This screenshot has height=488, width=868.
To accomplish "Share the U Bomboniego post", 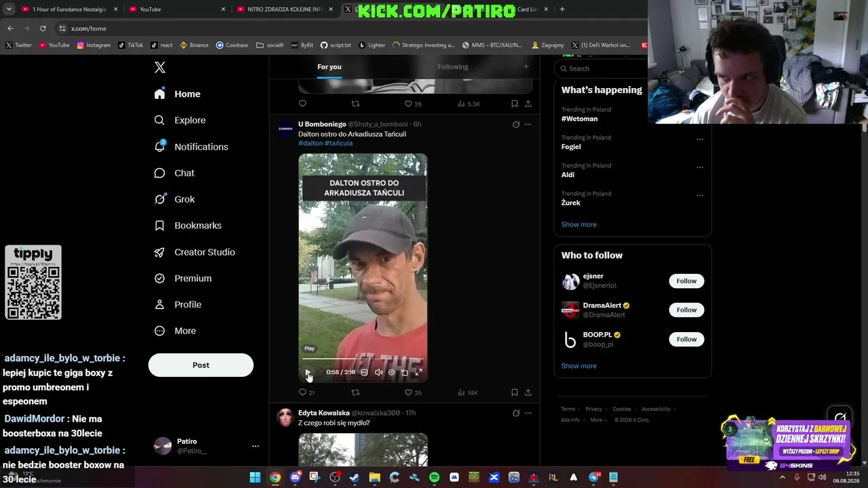I will coord(528,392).
